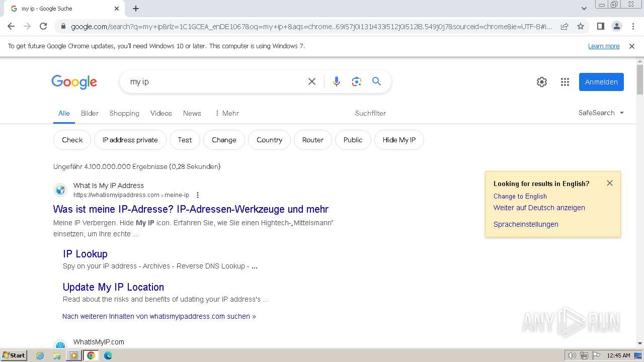Viewport: 644px width, 362px height.
Task: Click the What Is My IP Address favicon
Action: (60, 190)
